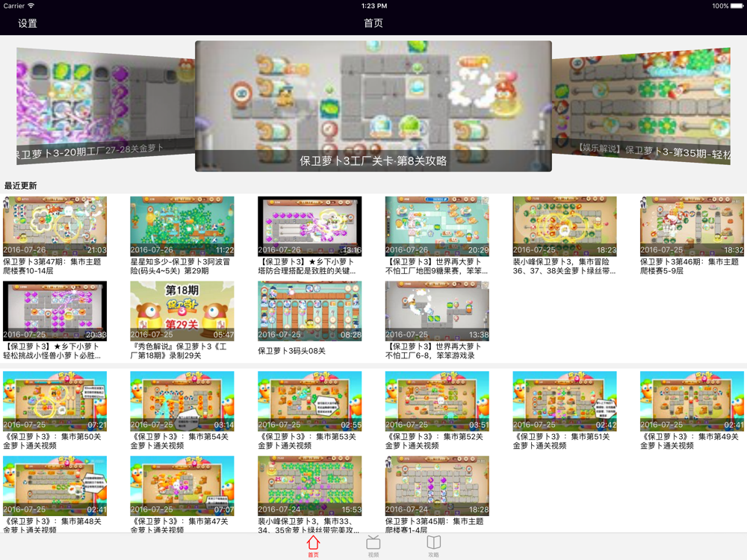Play 集市第51关 金萝卜通关视频 thumbnail
Viewport: 747px width, 560px height.
click(565, 401)
